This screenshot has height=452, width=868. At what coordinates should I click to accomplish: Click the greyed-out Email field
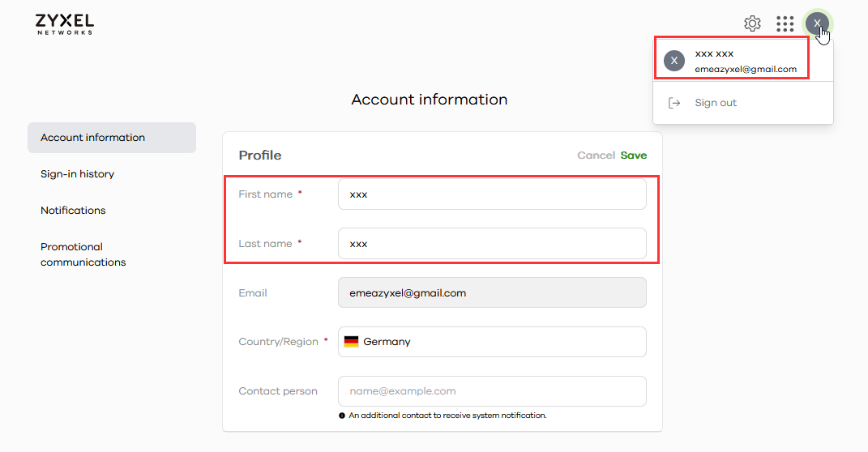tap(492, 293)
